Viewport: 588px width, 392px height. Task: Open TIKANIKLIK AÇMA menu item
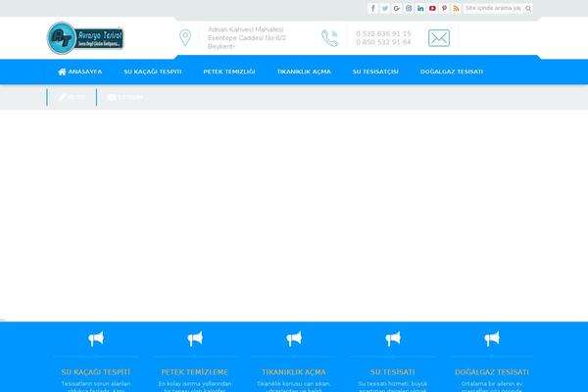pyautogui.click(x=304, y=72)
